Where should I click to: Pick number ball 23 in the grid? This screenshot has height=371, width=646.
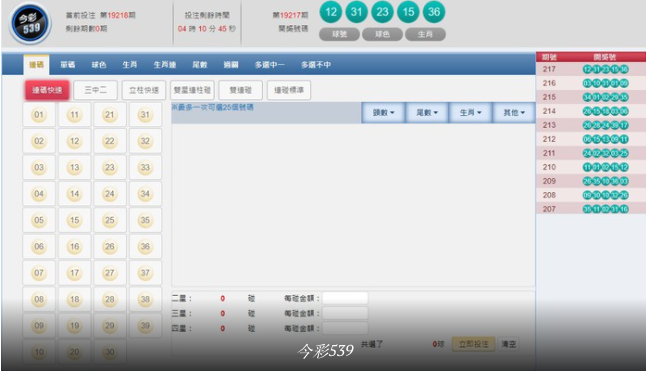click(110, 167)
